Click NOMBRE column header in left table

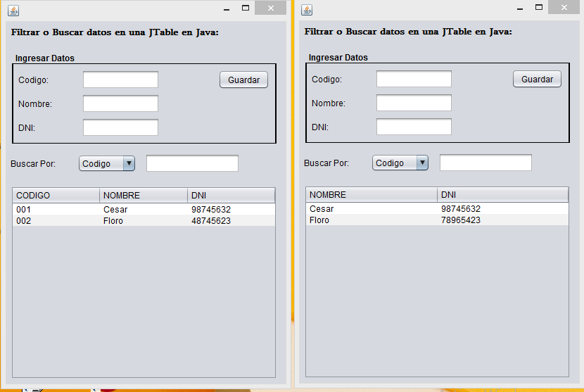coord(144,195)
